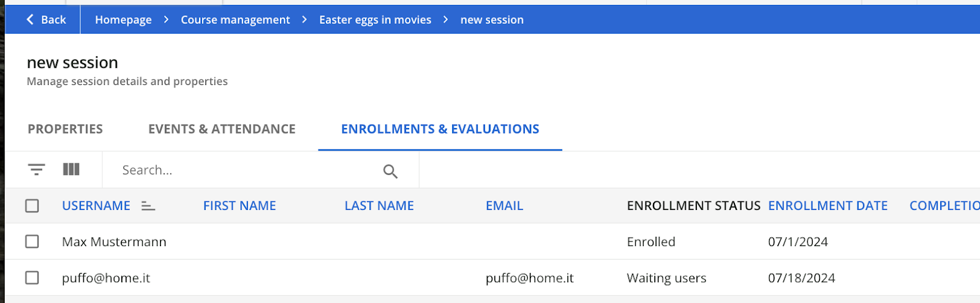980x303 pixels.
Task: Open the column manager icon
Action: 71,169
